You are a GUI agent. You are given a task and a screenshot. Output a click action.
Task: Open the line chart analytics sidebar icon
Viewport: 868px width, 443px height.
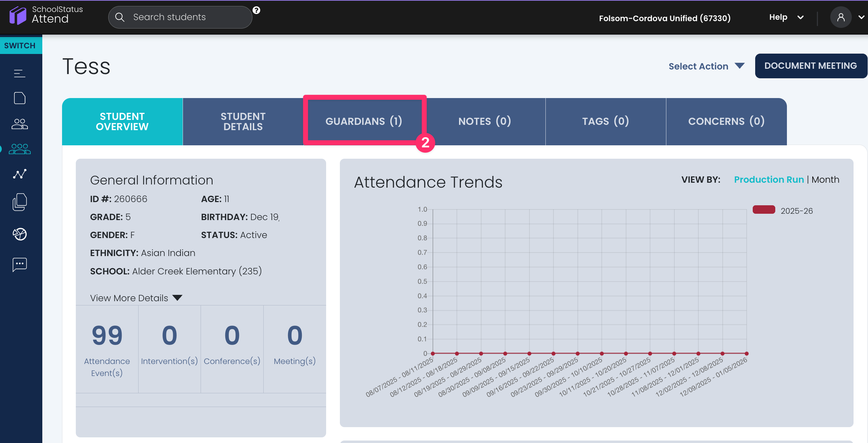pyautogui.click(x=19, y=174)
